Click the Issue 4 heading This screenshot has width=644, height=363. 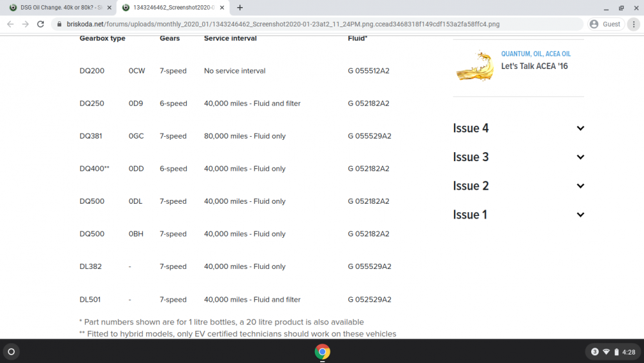[x=471, y=128]
